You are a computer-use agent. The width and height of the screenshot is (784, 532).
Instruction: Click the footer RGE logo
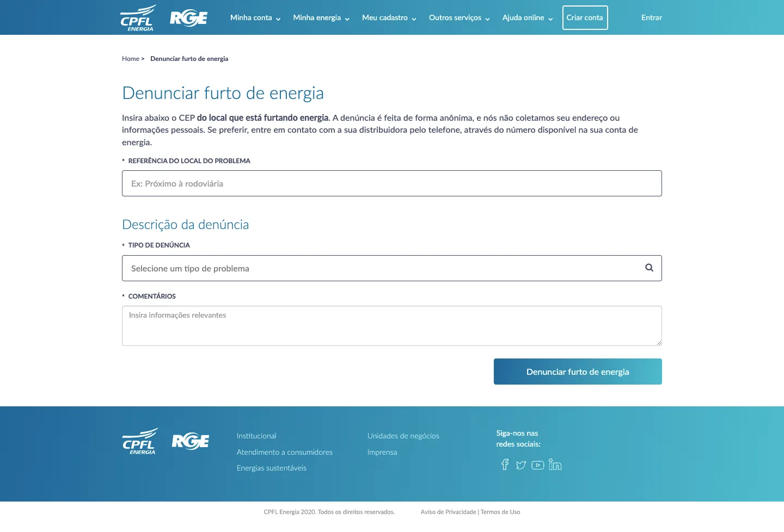click(191, 441)
